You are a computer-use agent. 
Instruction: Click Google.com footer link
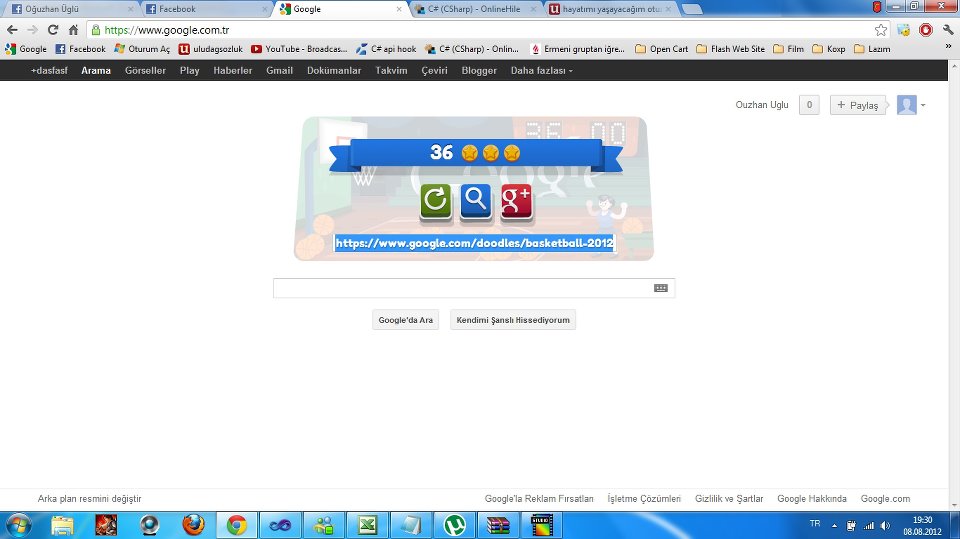click(x=885, y=499)
